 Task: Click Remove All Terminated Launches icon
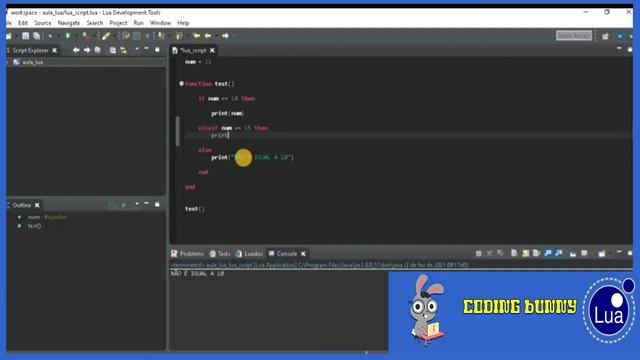tap(500, 253)
